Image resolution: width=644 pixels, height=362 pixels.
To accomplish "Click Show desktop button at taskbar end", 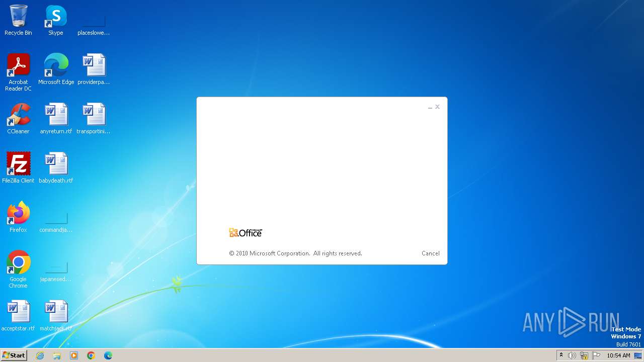I will [x=638, y=355].
